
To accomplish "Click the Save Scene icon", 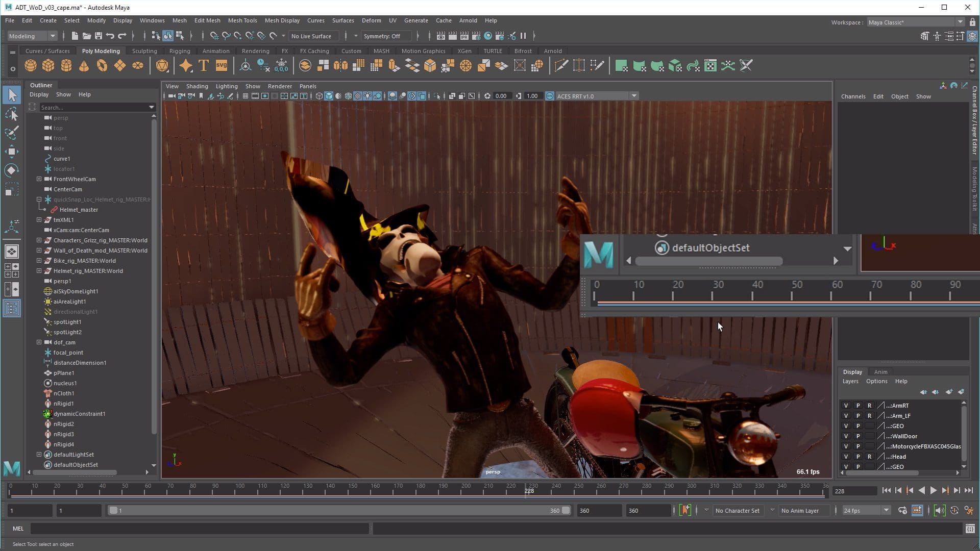I will [x=99, y=36].
